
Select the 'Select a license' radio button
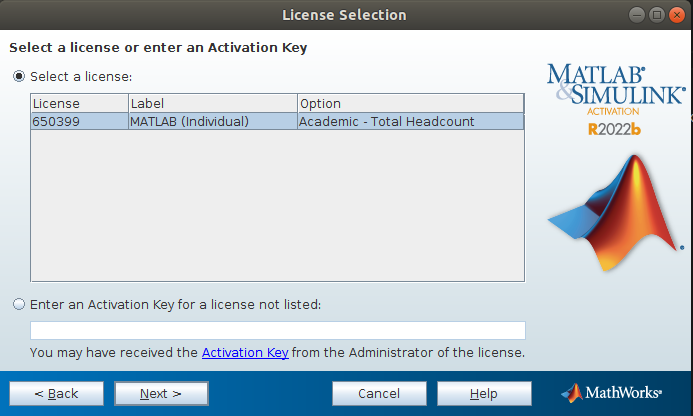(19, 76)
